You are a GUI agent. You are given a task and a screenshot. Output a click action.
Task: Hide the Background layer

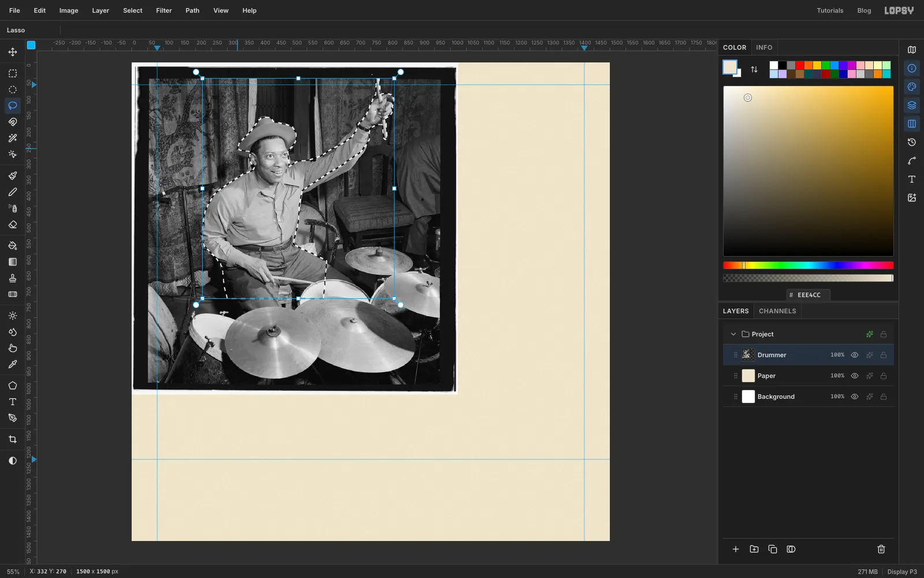click(x=855, y=397)
